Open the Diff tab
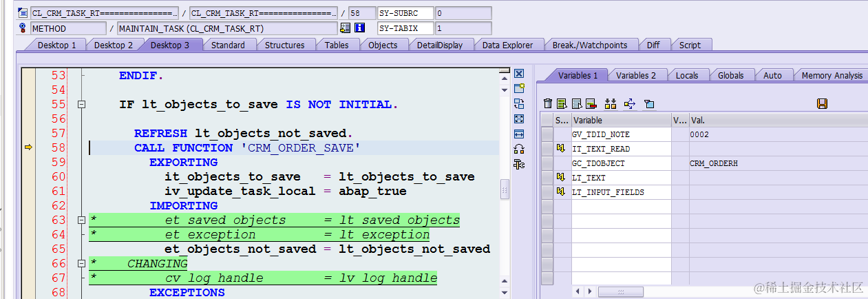This screenshot has height=299, width=868. (653, 45)
